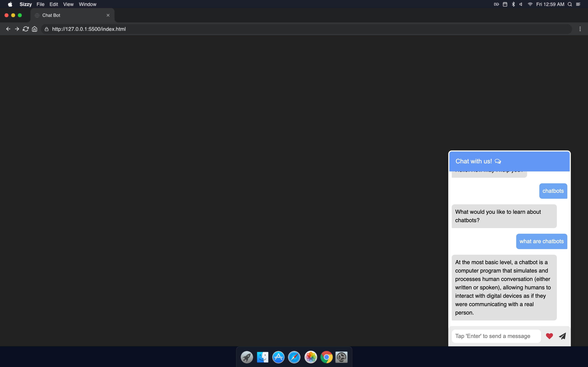Image resolution: width=588 pixels, height=367 pixels.
Task: Open Chrome from the dock
Action: coord(326,357)
